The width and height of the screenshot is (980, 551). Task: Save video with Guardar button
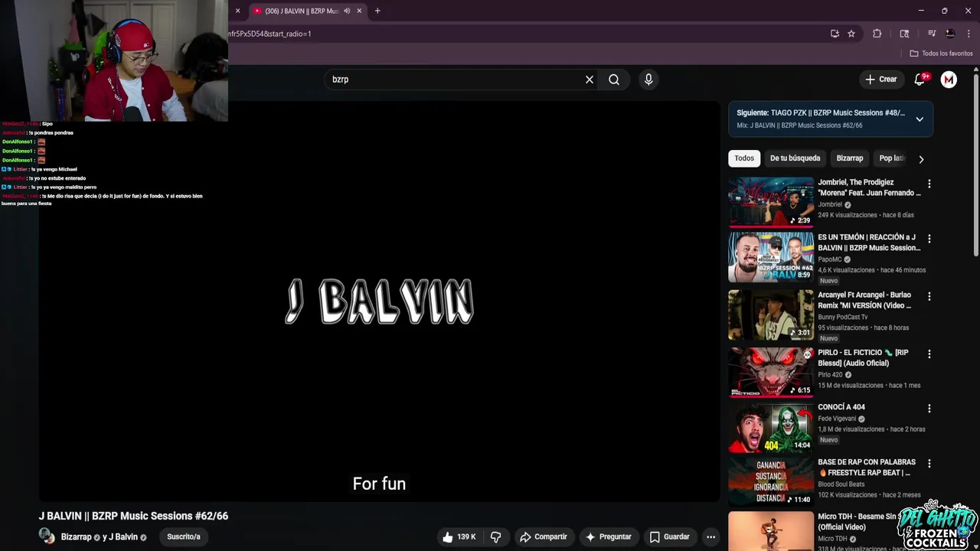[x=670, y=537]
